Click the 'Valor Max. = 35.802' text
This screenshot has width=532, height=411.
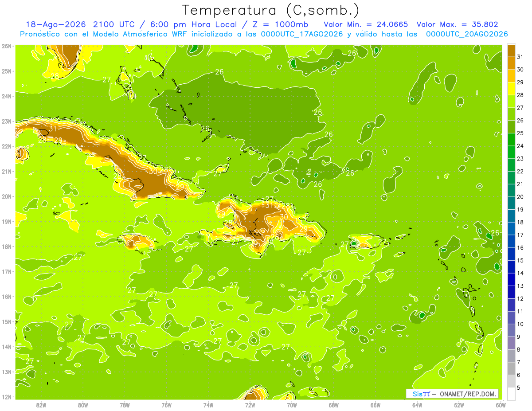tap(457, 25)
